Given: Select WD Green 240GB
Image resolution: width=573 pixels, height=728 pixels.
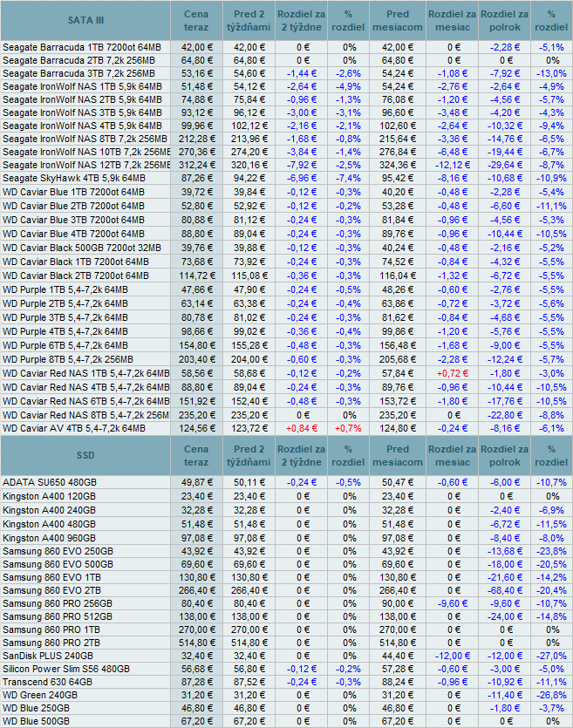Looking at the screenshot, I should 40,695.
